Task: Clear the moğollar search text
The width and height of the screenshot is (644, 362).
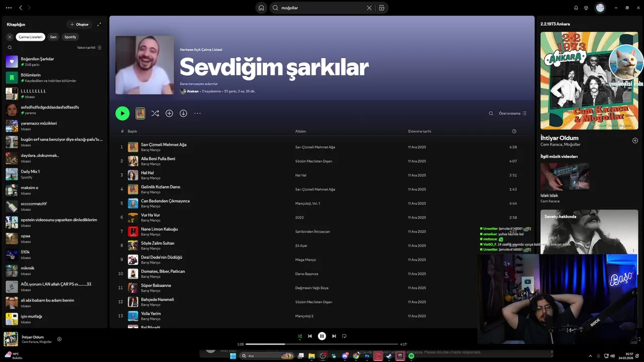Action: (x=369, y=8)
